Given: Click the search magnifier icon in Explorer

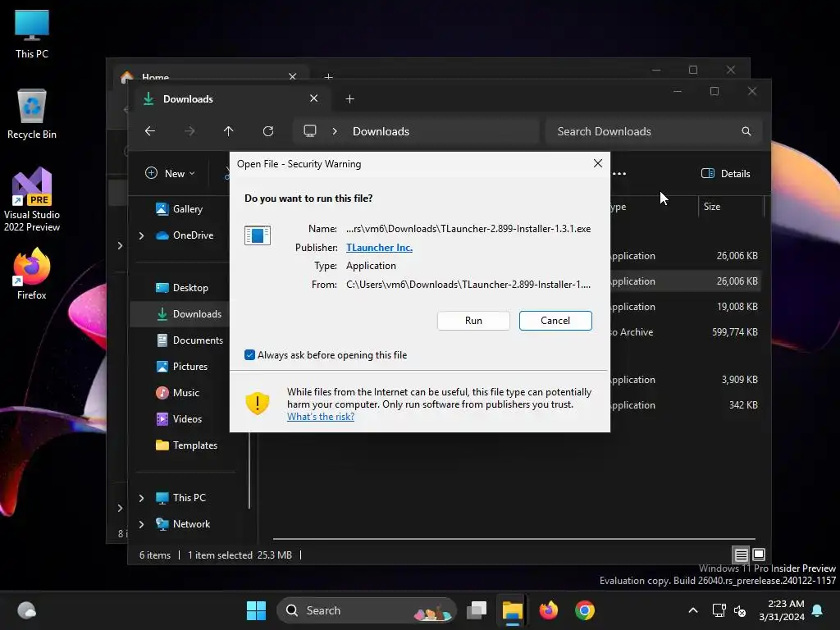Looking at the screenshot, I should point(746,131).
